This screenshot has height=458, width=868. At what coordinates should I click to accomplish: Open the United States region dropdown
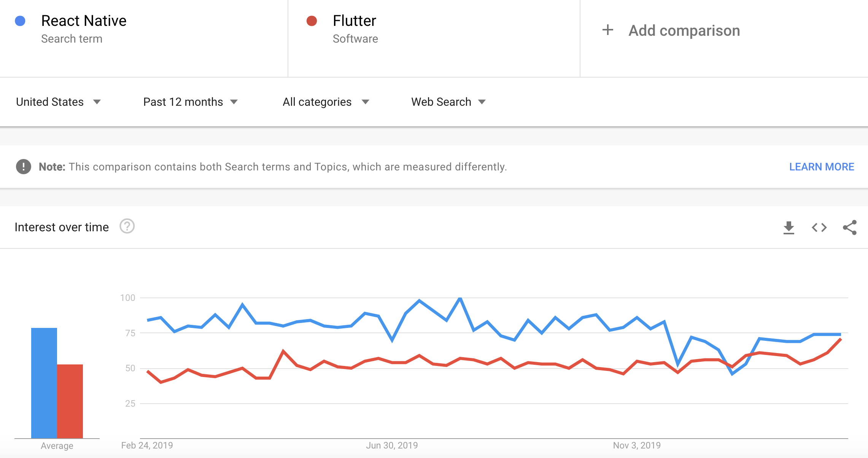pos(58,102)
